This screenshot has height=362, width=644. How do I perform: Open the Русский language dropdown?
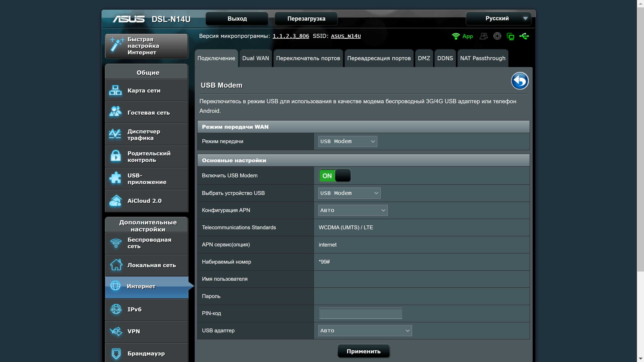498,18
